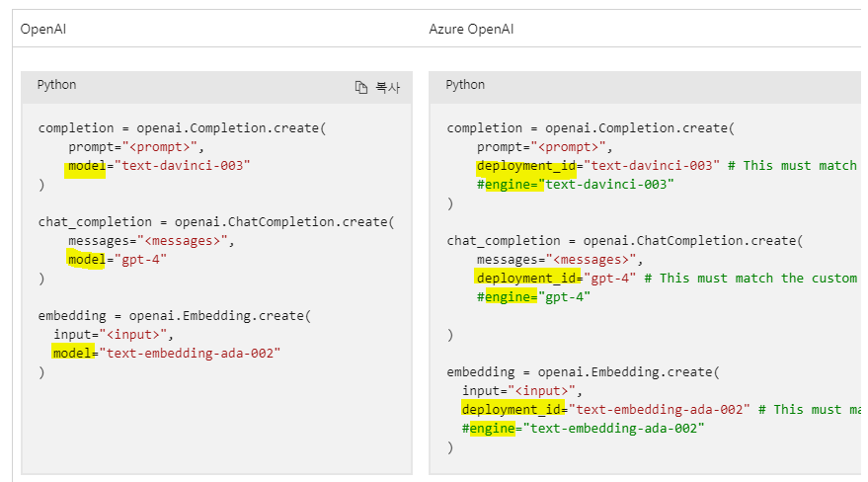Click the copy icon in OpenAI code block
Viewport: 868px width, 482px height.
tap(361, 88)
